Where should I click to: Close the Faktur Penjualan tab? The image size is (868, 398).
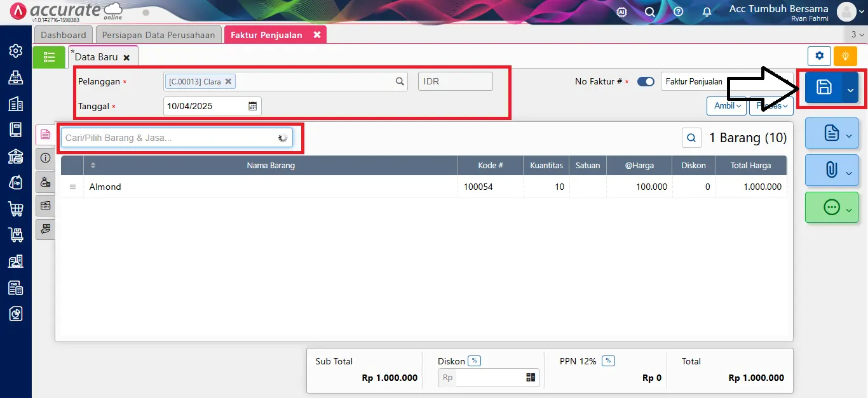(x=317, y=35)
